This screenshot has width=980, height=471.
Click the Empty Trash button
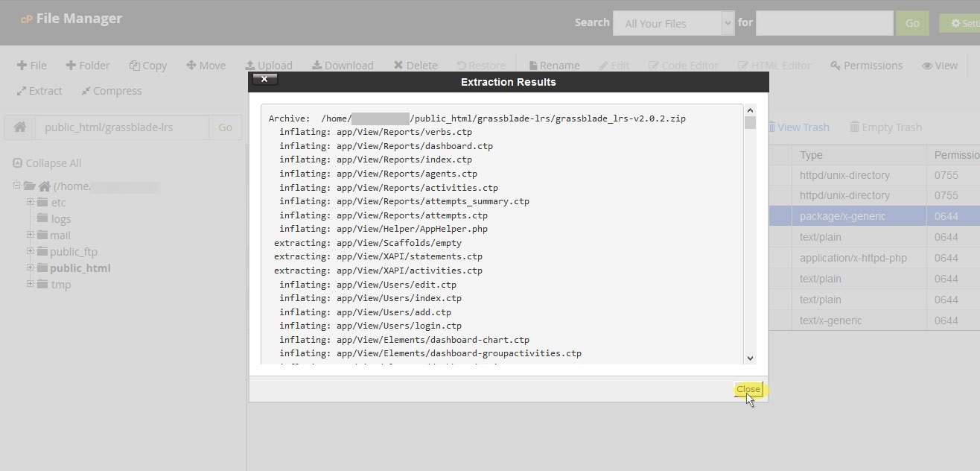[x=885, y=127]
